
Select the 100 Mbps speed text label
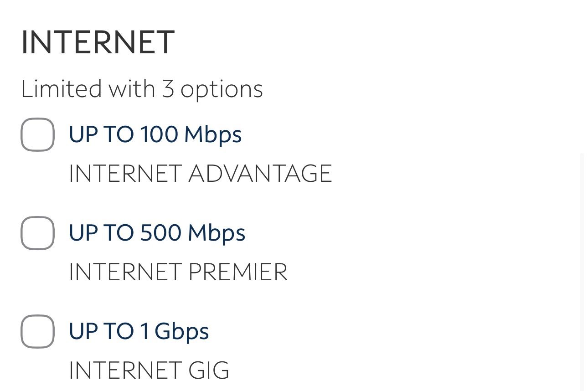coord(155,134)
